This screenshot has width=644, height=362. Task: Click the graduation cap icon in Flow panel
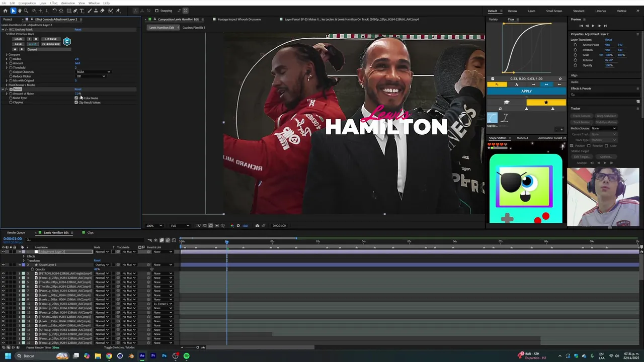pyautogui.click(x=507, y=103)
